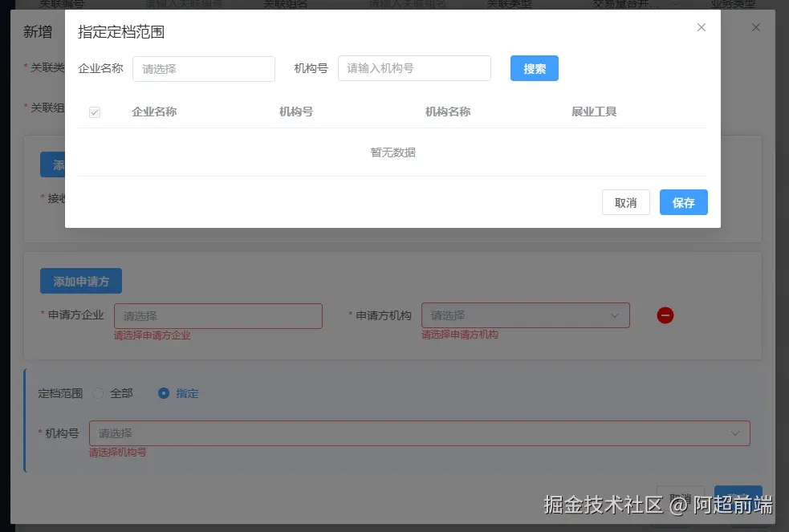Close the 指定定档范围 dialog
This screenshot has height=532, width=789.
pos(701,27)
